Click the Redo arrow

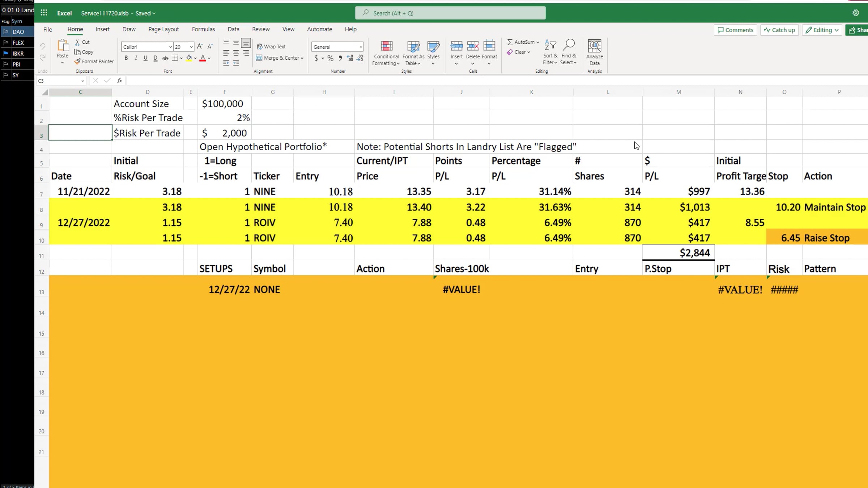pyautogui.click(x=42, y=57)
